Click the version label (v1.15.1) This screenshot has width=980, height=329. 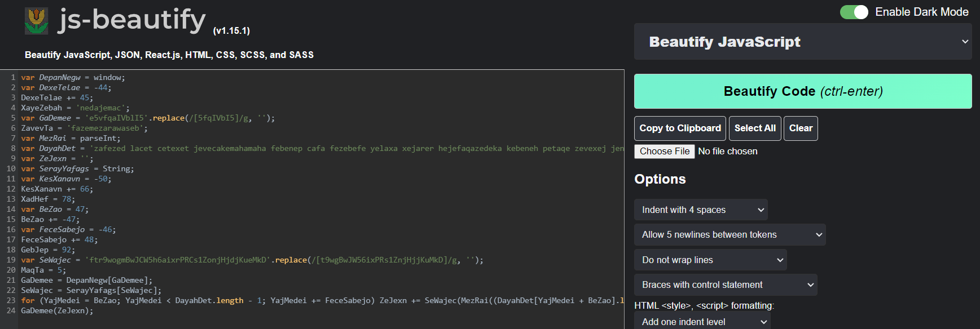(x=231, y=30)
